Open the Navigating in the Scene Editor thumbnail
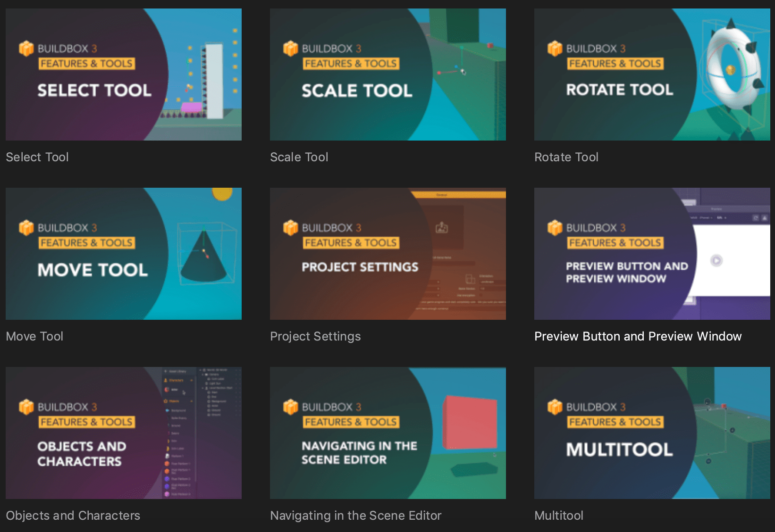Viewport: 775px width, 532px height. pyautogui.click(x=387, y=432)
